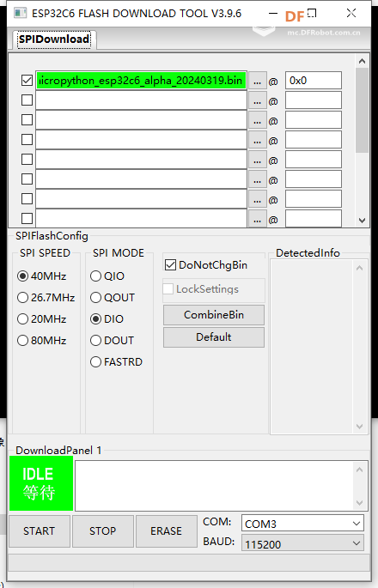Tick the third file row checkbox
Screen dimensions: 378x588
tap(27, 120)
